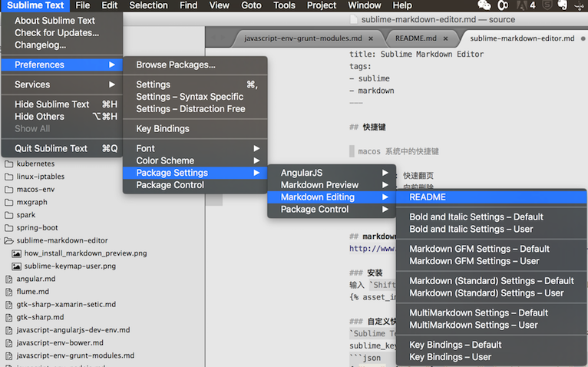Click the angular.md file icon in sidebar

[9, 279]
